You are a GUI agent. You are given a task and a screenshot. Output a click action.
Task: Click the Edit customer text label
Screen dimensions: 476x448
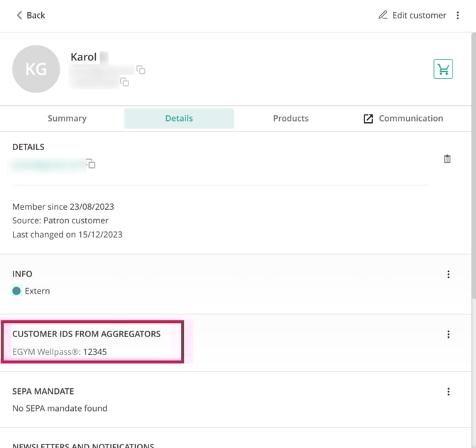pos(419,15)
